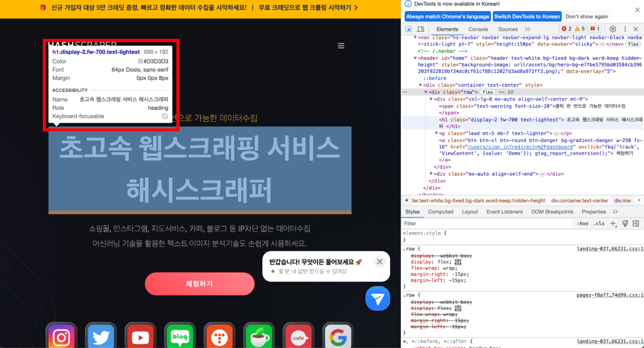Screen dimensions: 644x348
Task: Click the #D3D3D3 color swatch in tooltip
Action: click(x=140, y=62)
